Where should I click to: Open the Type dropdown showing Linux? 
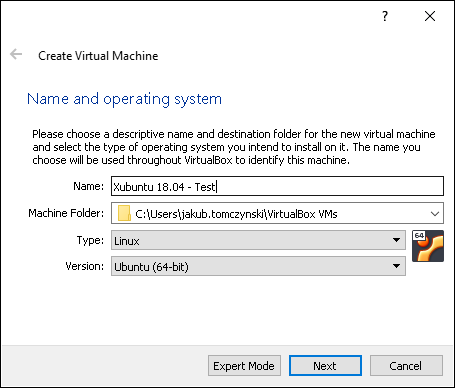point(258,240)
